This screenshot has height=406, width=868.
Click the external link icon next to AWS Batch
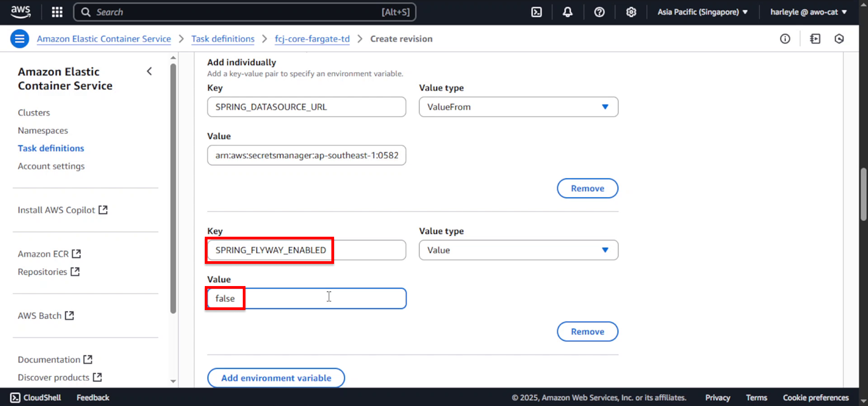tap(69, 315)
